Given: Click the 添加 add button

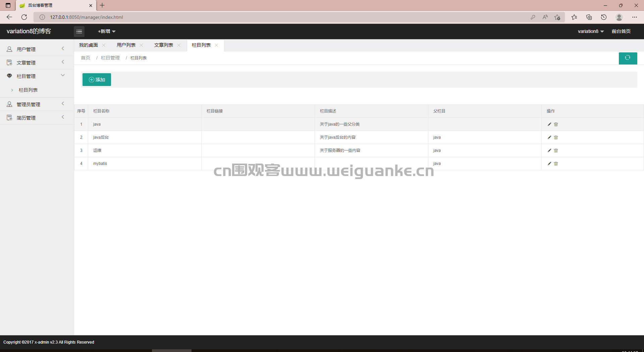Looking at the screenshot, I should click(x=97, y=80).
